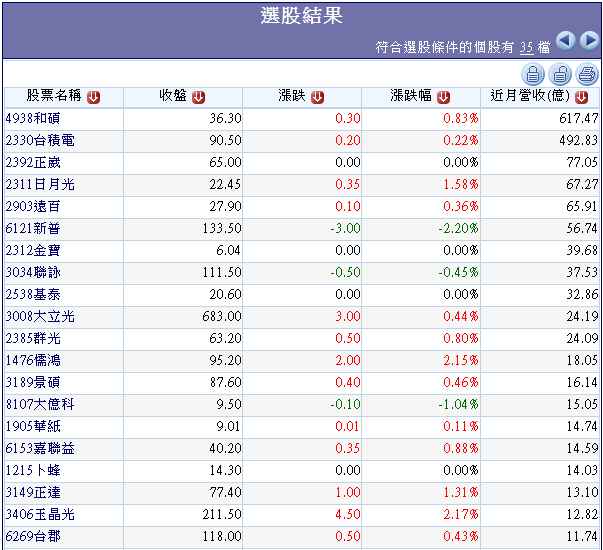Open stock 3008大立光

pos(40,316)
